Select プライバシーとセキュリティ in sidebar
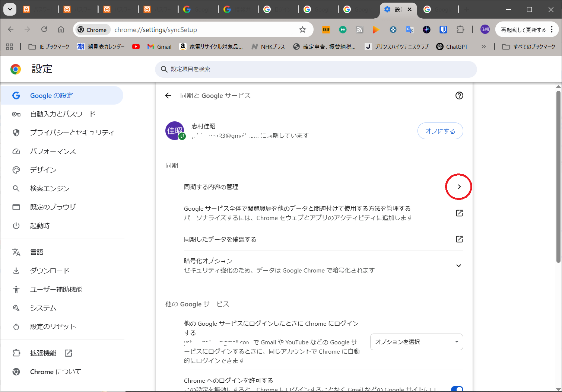This screenshot has width=562, height=392. (x=72, y=133)
